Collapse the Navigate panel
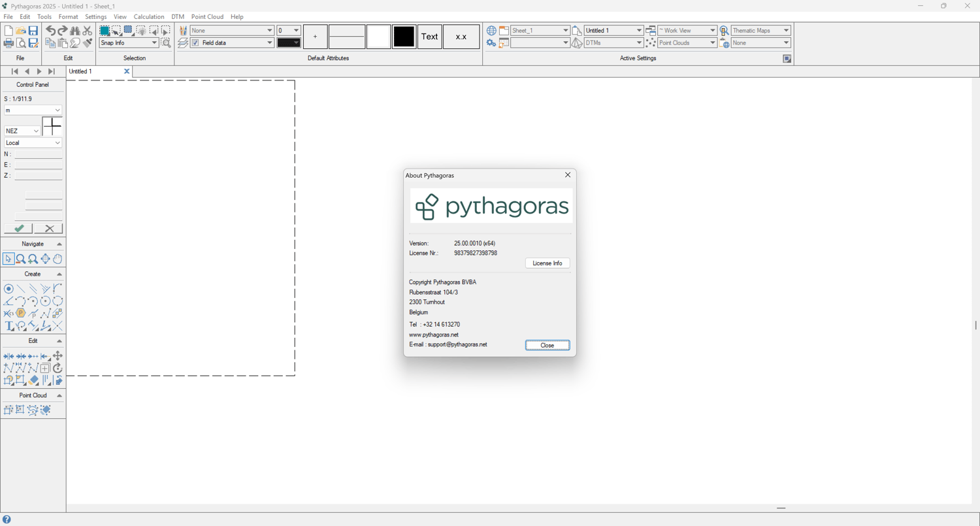Screen dimensions: 980x526 pos(59,244)
